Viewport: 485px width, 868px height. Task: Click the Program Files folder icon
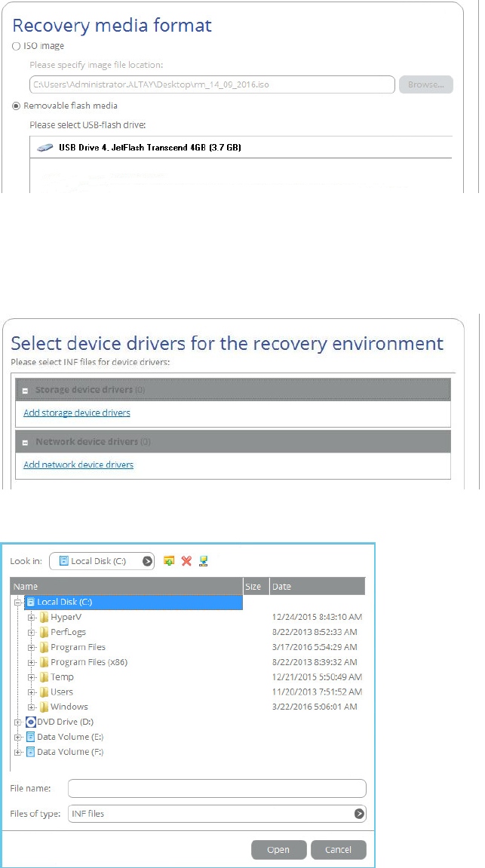(44, 646)
